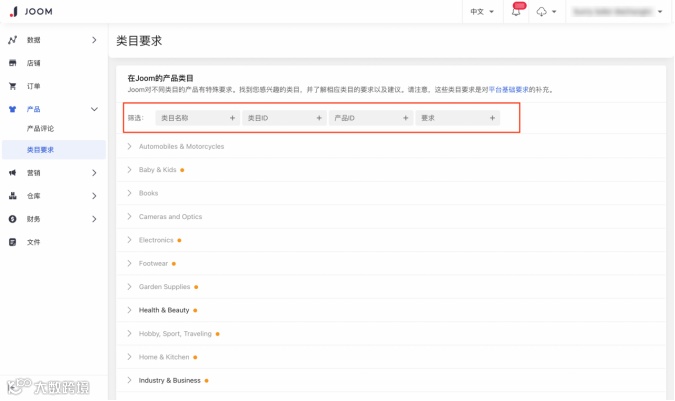Follow the 平台基础要求 link
This screenshot has height=401, width=675.
[x=508, y=89]
